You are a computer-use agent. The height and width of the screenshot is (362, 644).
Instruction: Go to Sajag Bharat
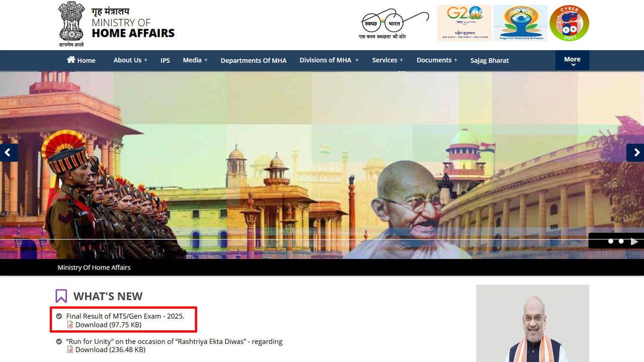490,60
